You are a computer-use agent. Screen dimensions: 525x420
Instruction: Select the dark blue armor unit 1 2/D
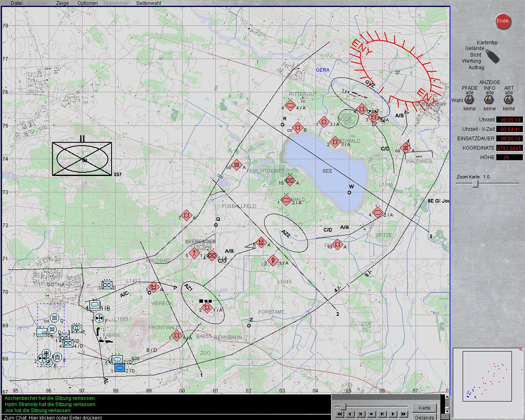pos(120,368)
